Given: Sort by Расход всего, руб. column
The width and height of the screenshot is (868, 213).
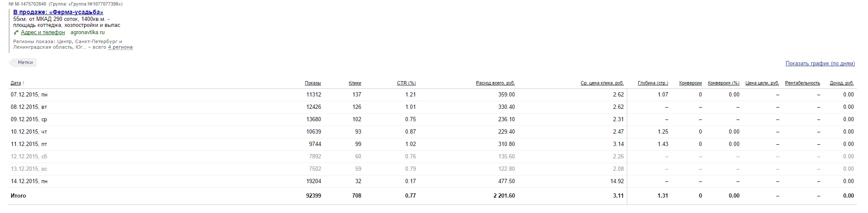Looking at the screenshot, I should pyautogui.click(x=495, y=83).
